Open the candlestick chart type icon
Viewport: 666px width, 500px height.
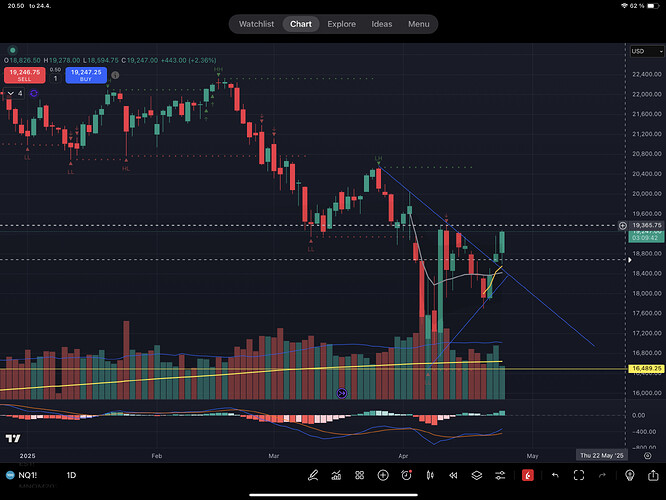tap(430, 476)
